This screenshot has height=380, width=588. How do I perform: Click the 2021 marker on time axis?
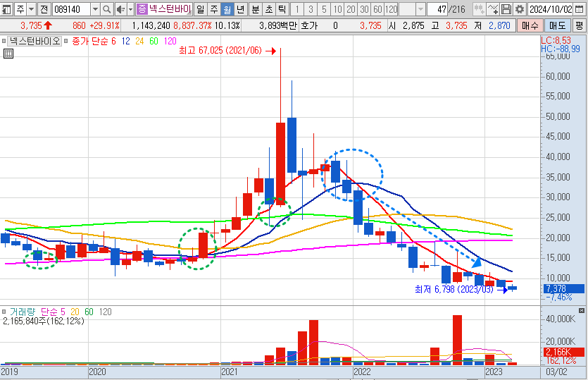tap(230, 372)
